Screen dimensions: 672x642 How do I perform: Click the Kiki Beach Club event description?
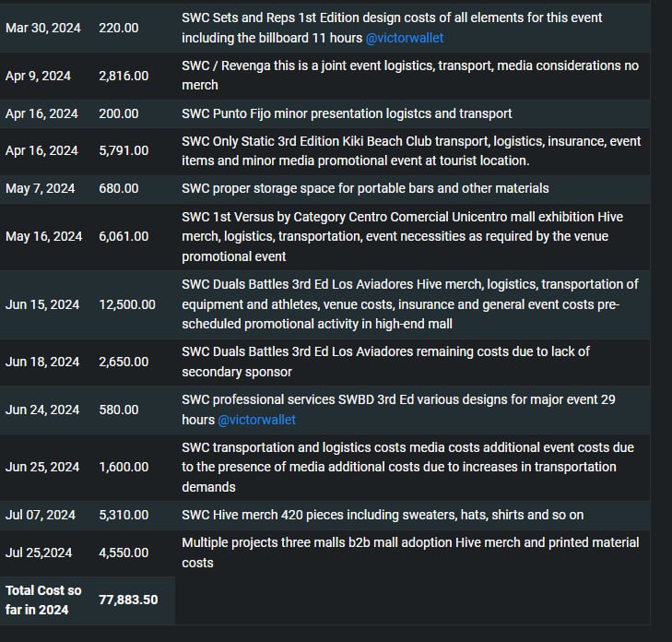click(411, 151)
